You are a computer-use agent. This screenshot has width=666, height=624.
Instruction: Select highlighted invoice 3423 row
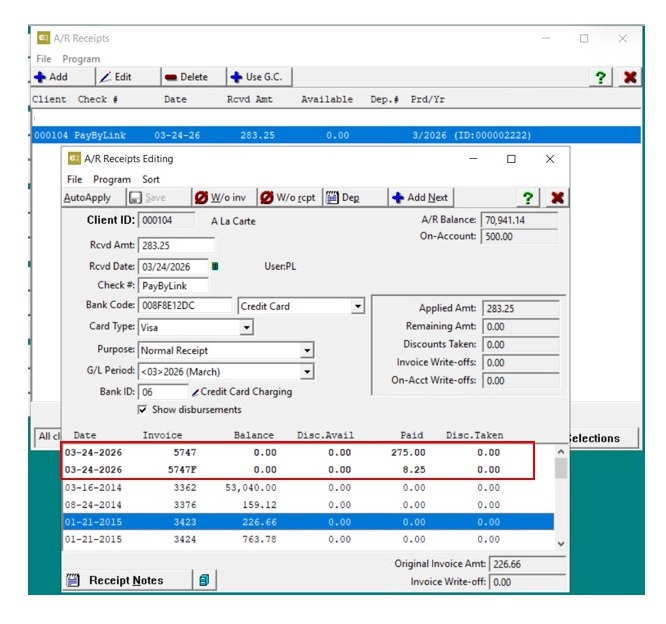[x=308, y=522]
